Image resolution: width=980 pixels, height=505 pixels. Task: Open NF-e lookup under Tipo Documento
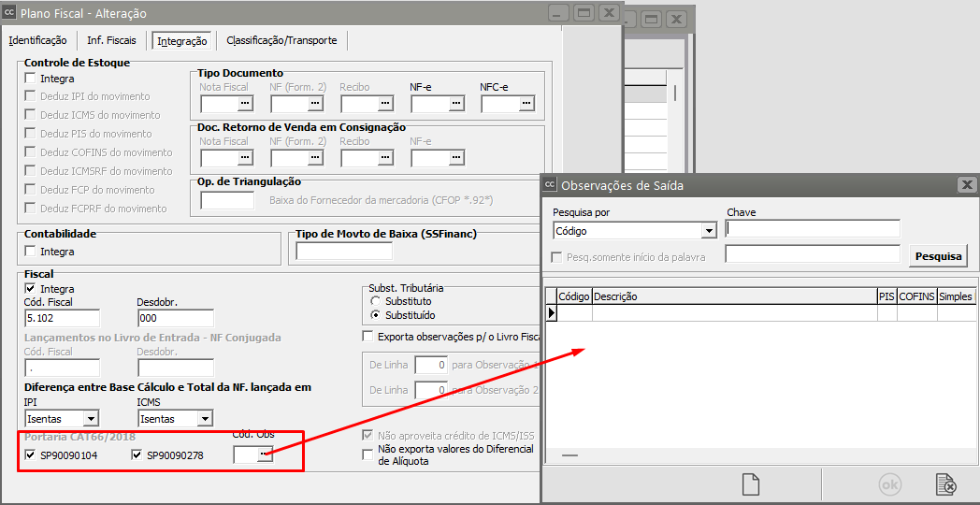[455, 104]
